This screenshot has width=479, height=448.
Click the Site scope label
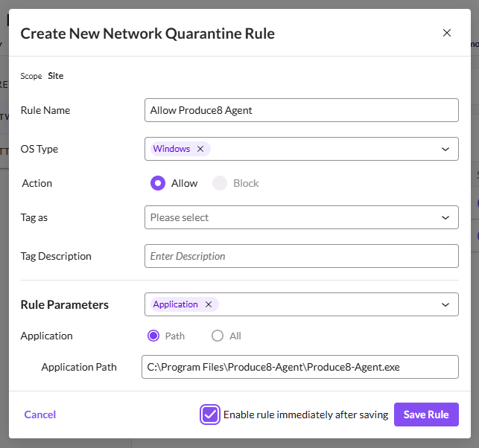[56, 76]
